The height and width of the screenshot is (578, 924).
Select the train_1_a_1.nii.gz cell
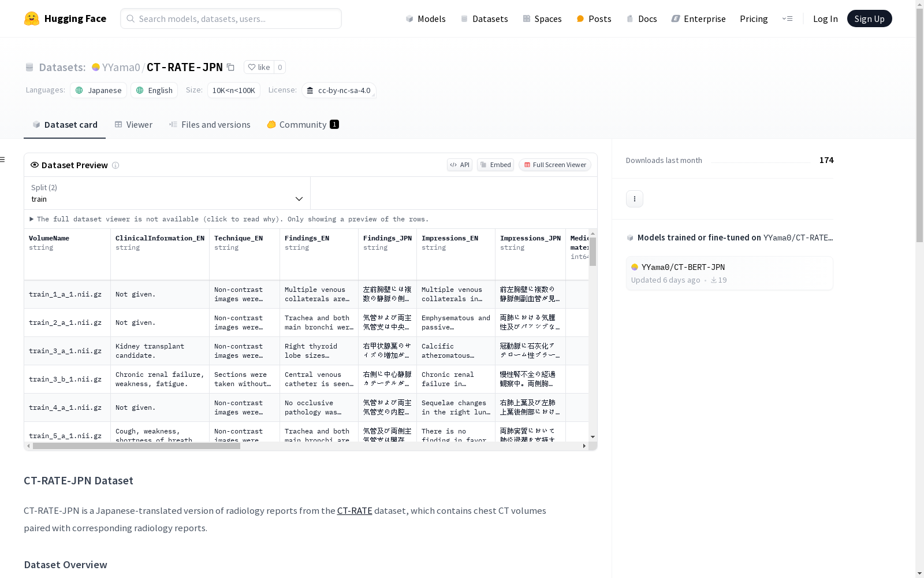click(67, 294)
